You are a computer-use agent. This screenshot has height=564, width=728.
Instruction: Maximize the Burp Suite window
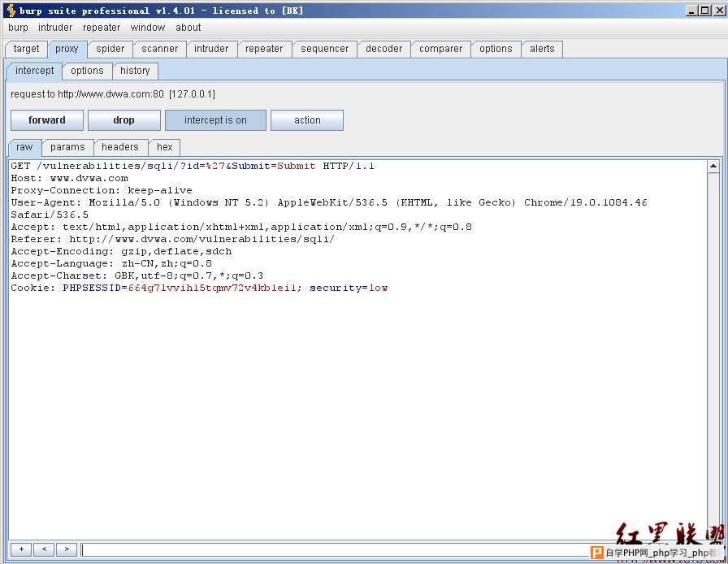[x=704, y=11]
